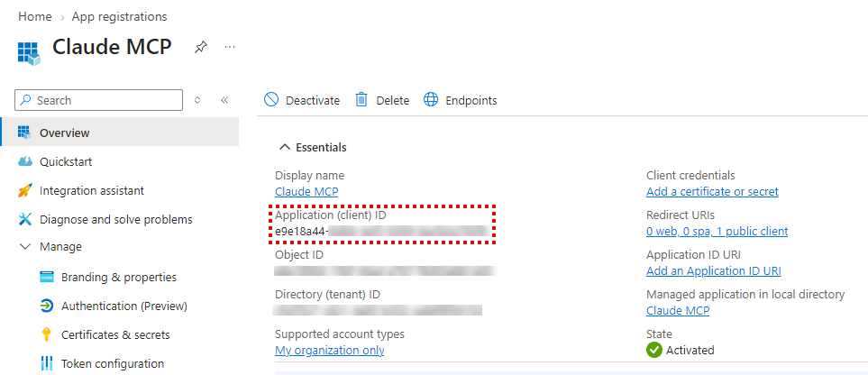Collapse the sidebar with the double chevron

pyautogui.click(x=224, y=100)
